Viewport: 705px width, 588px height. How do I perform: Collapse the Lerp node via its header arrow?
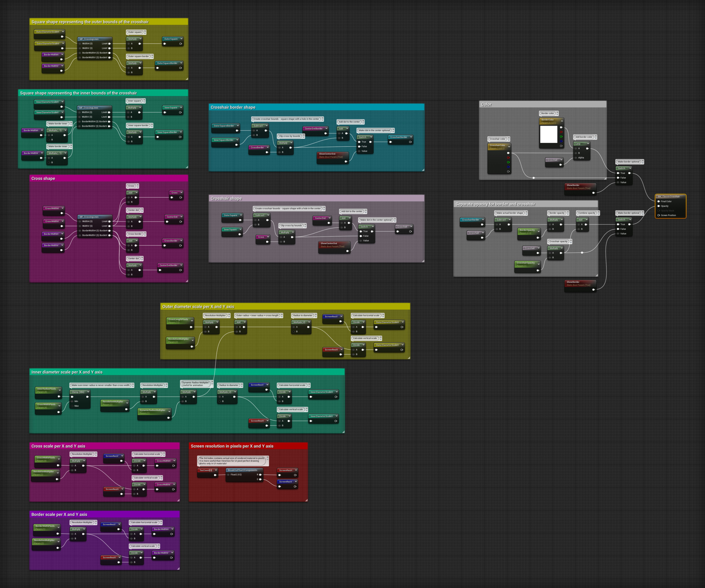click(588, 144)
